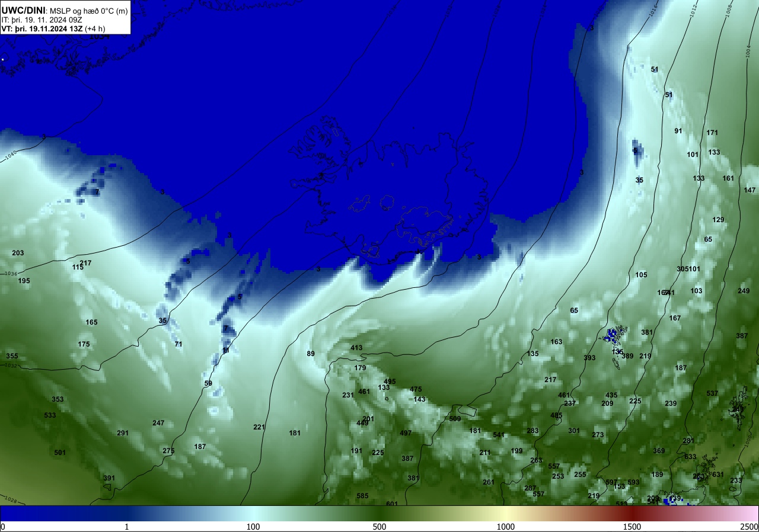Click the colorbar tick label 1
This screenshot has width=759, height=532.
[126, 527]
